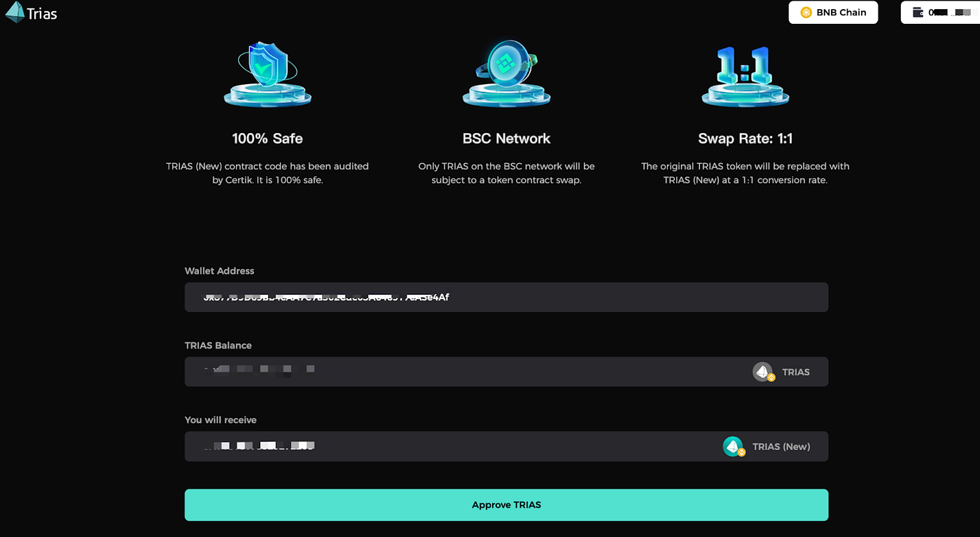
Task: Open the BNB Chain network selector
Action: [x=833, y=12]
